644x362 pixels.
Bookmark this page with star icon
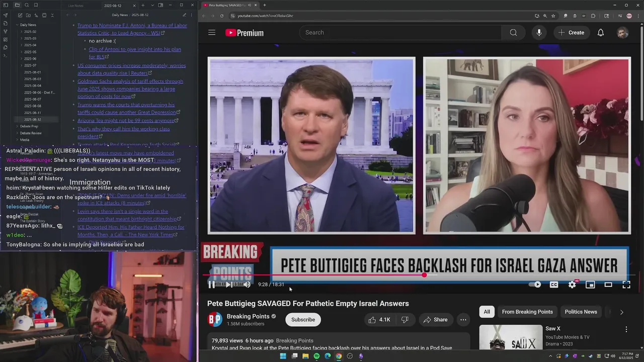(x=553, y=16)
